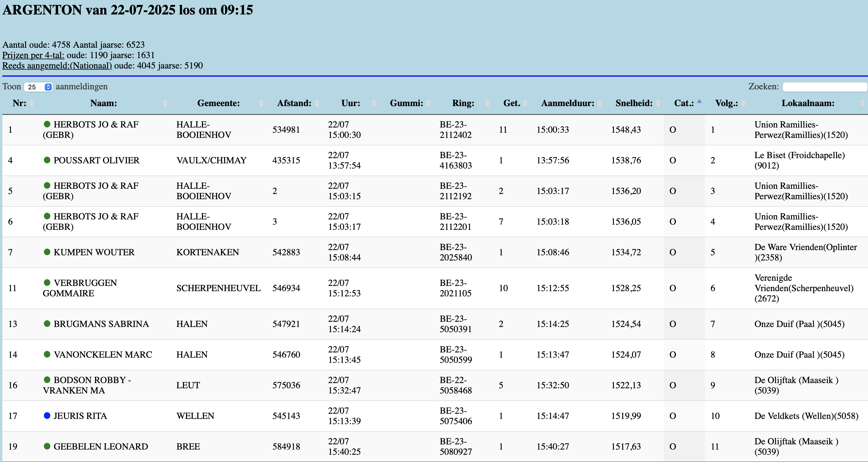Open Reeds aangemeld (Nationaal) link

click(x=57, y=66)
